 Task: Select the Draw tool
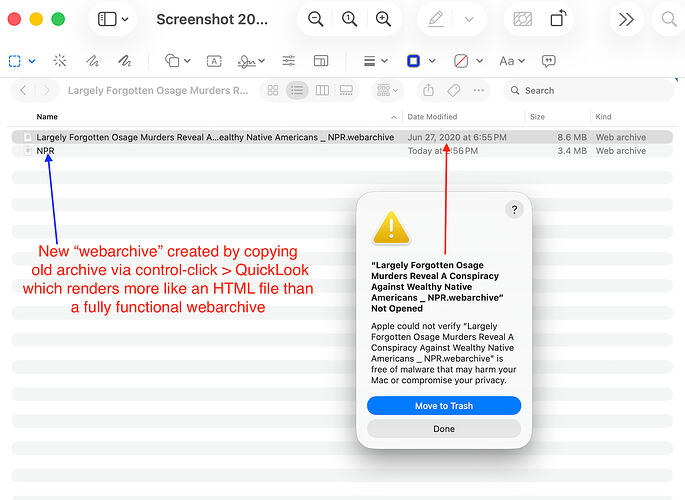[x=125, y=61]
